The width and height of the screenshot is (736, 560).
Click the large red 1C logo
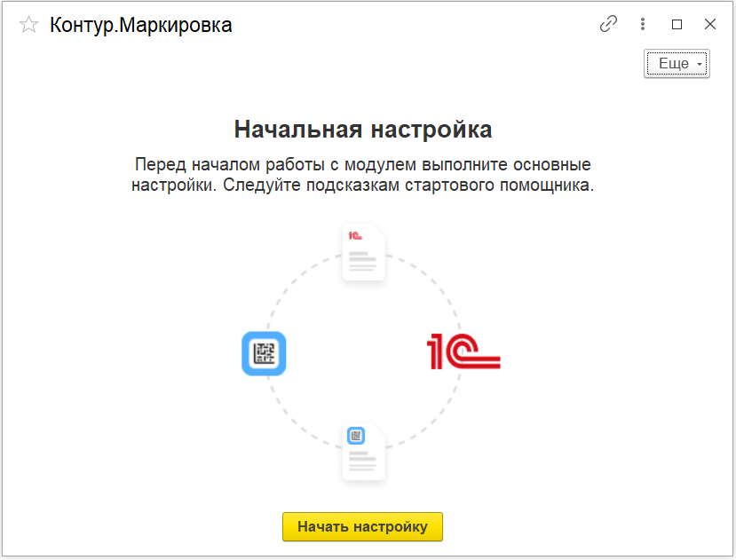click(463, 352)
